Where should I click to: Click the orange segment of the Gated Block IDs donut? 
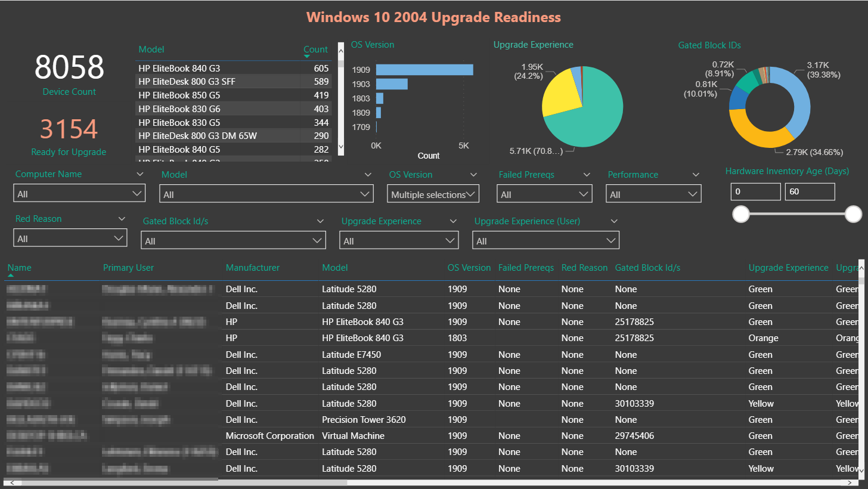(753, 132)
